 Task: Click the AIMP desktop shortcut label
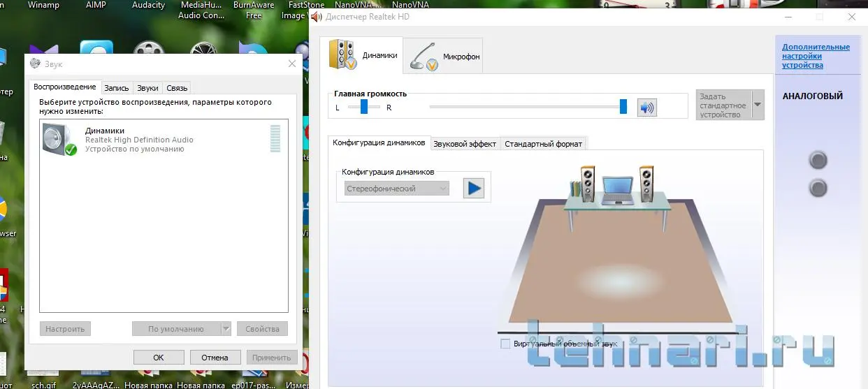coord(95,5)
